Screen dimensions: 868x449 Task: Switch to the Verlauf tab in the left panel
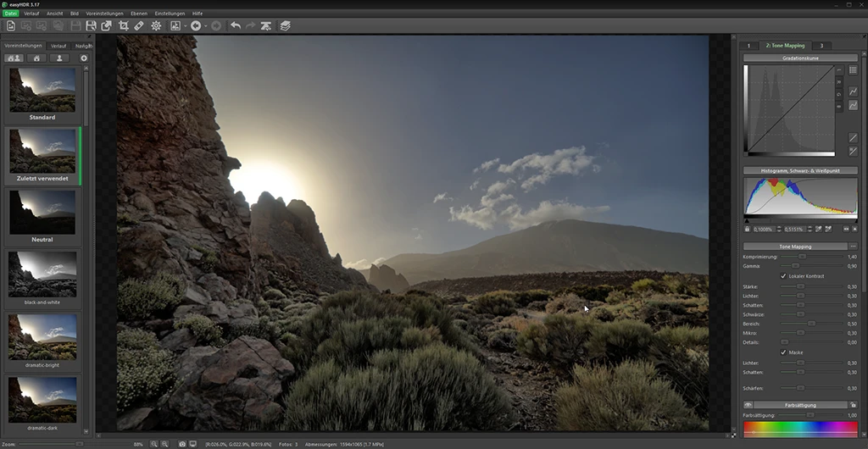(58, 46)
